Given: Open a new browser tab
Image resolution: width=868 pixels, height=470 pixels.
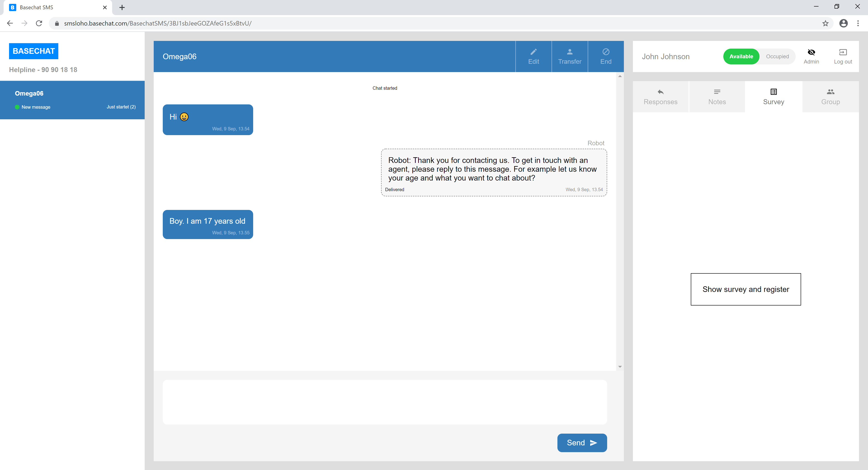Looking at the screenshot, I should [x=122, y=7].
